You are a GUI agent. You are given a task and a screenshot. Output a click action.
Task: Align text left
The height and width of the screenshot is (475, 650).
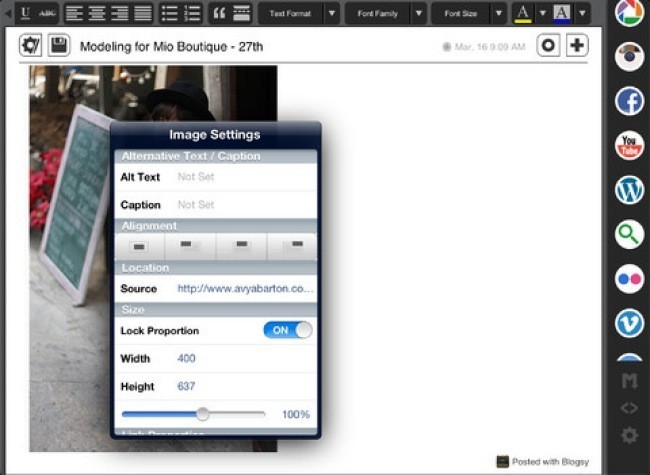[x=75, y=13]
